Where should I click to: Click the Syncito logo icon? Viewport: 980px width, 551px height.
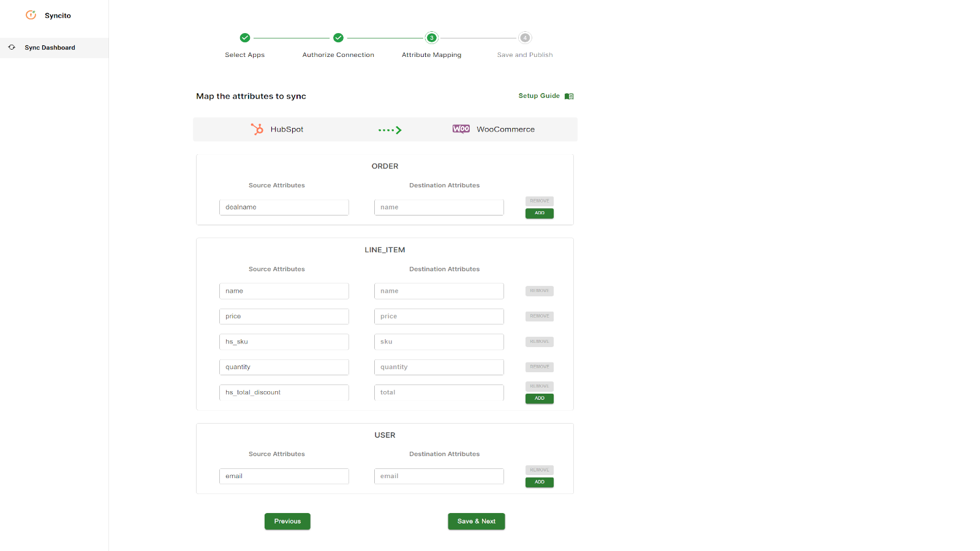pos(31,15)
